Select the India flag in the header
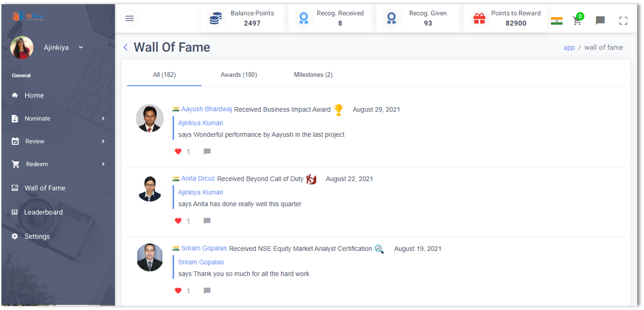This screenshot has height=310, width=644. (x=556, y=20)
